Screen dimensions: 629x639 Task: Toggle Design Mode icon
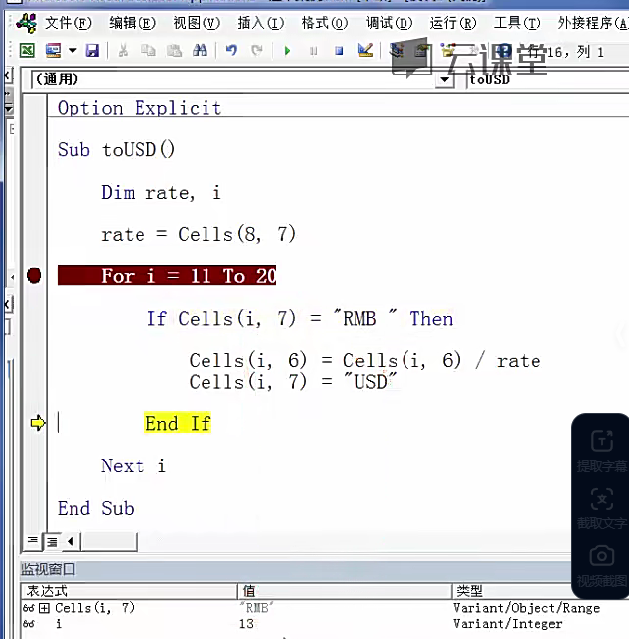(365, 51)
